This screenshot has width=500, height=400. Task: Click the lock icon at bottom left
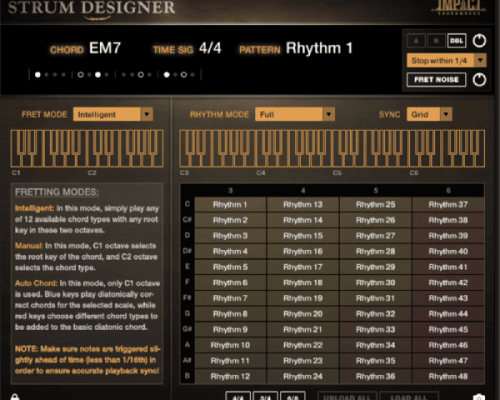point(14,397)
